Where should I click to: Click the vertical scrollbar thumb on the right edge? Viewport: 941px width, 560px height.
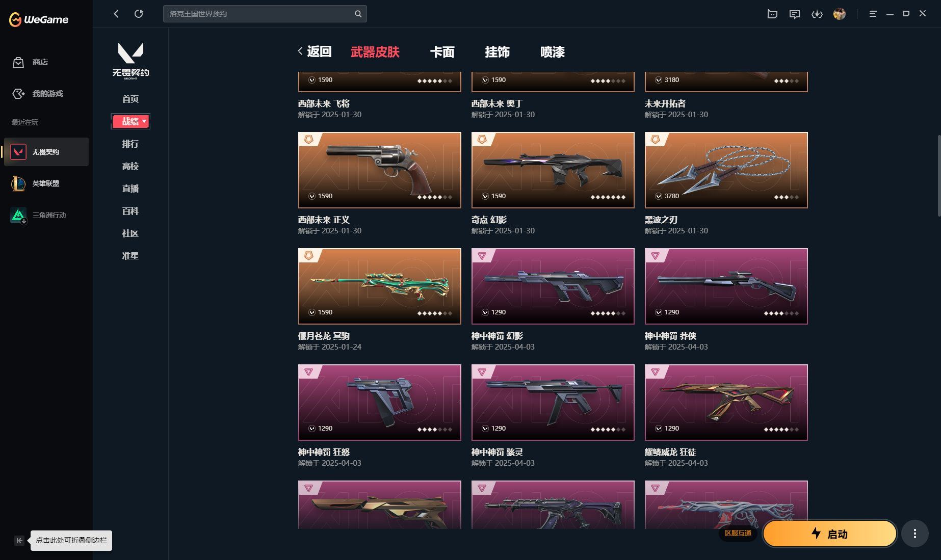tap(938, 176)
